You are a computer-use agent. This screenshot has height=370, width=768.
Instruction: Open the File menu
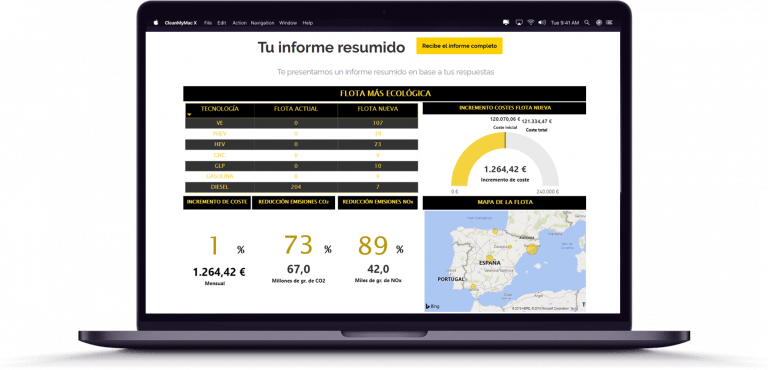208,23
